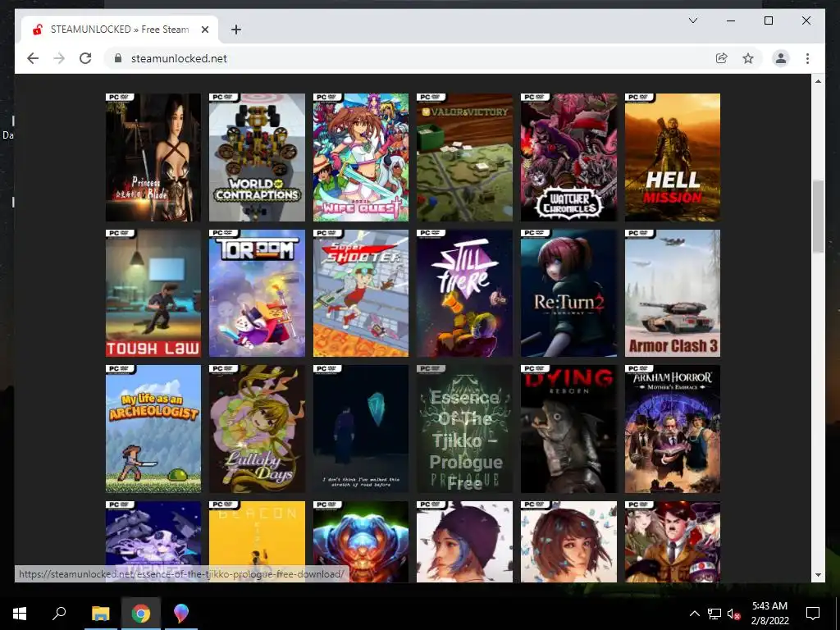
Task: Open the cover showing girl in purple beanie
Action: click(464, 541)
